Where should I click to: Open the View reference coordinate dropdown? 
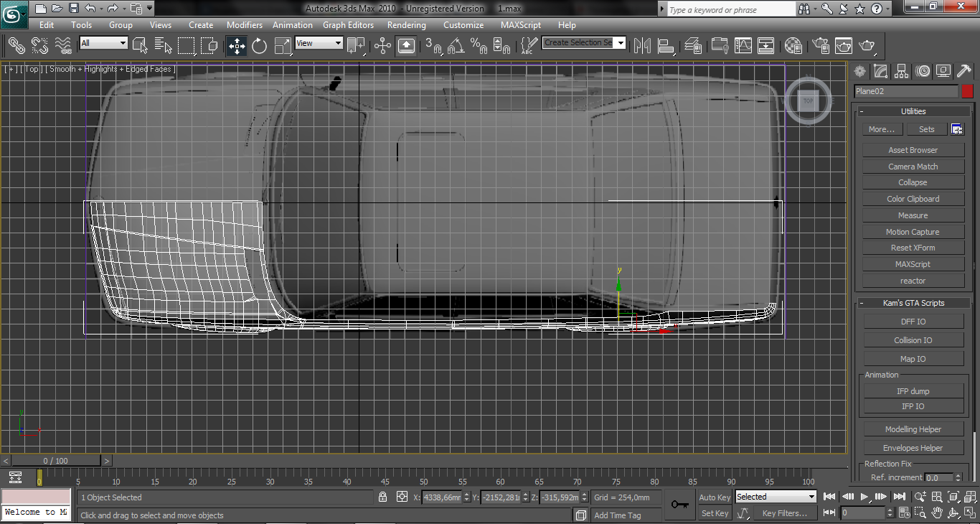(x=319, y=43)
